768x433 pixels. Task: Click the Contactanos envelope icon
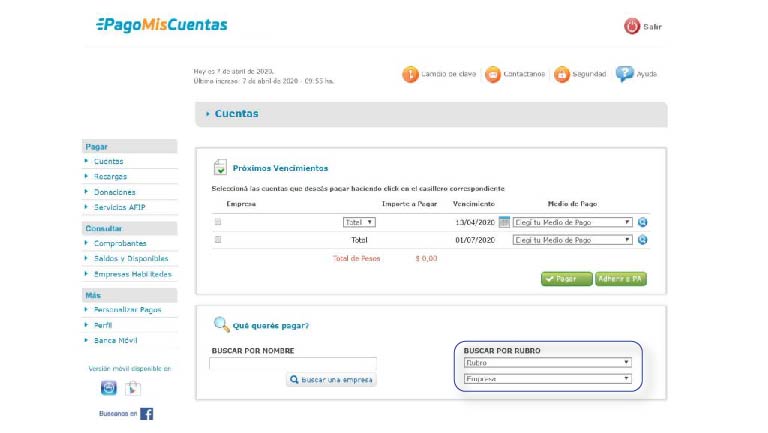[492, 74]
